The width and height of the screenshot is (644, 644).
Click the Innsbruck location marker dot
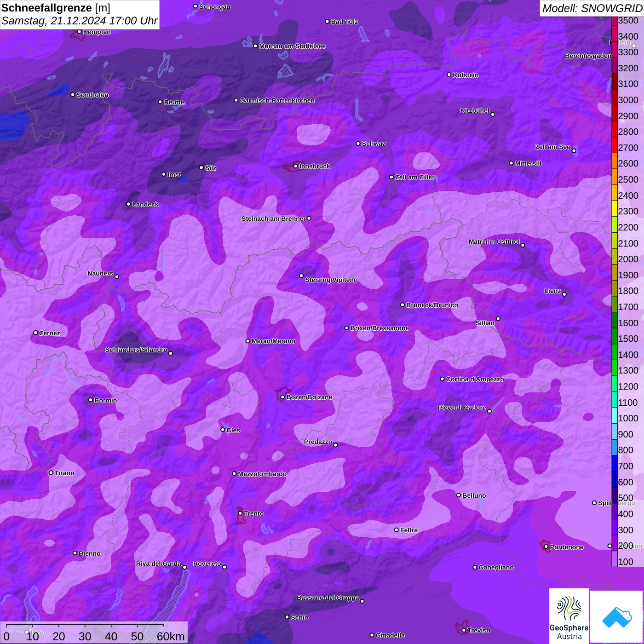tap(295, 166)
